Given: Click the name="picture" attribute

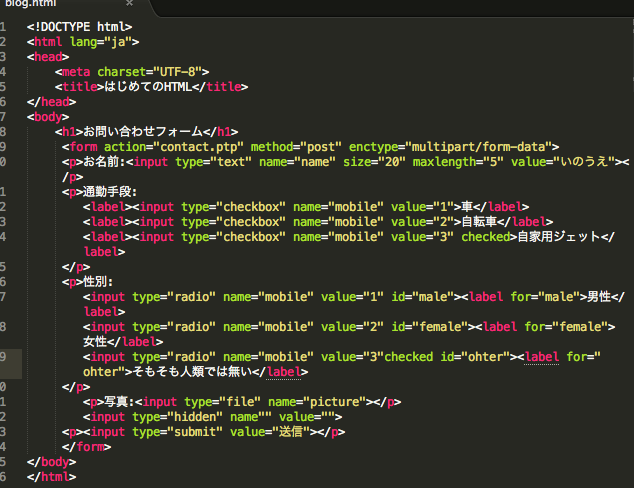Looking at the screenshot, I should tap(317, 401).
